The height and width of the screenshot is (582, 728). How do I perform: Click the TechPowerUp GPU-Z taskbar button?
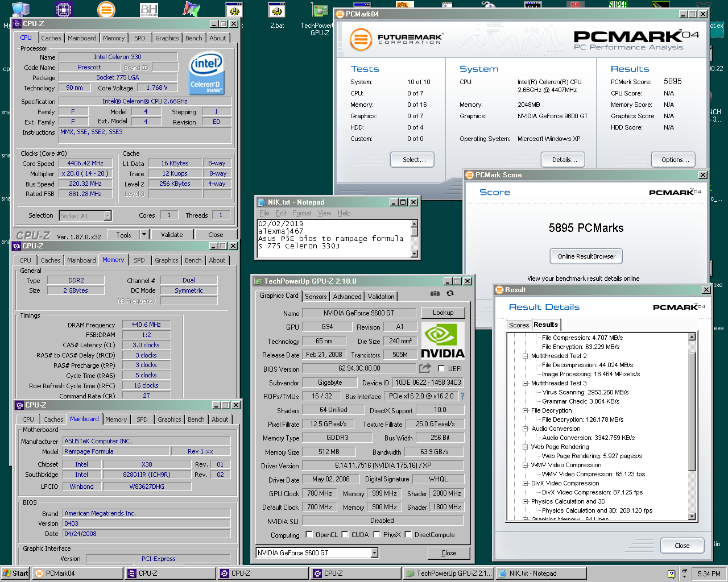click(x=448, y=573)
